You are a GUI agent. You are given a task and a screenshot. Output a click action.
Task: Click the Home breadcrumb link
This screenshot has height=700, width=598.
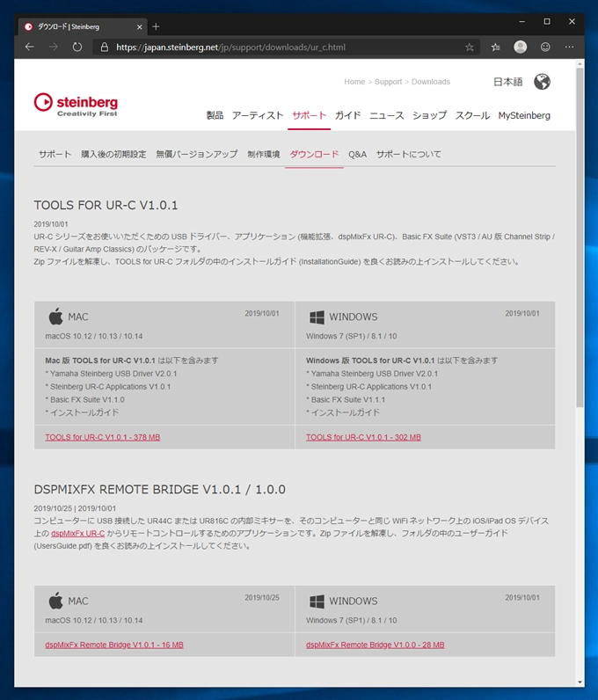(x=354, y=82)
